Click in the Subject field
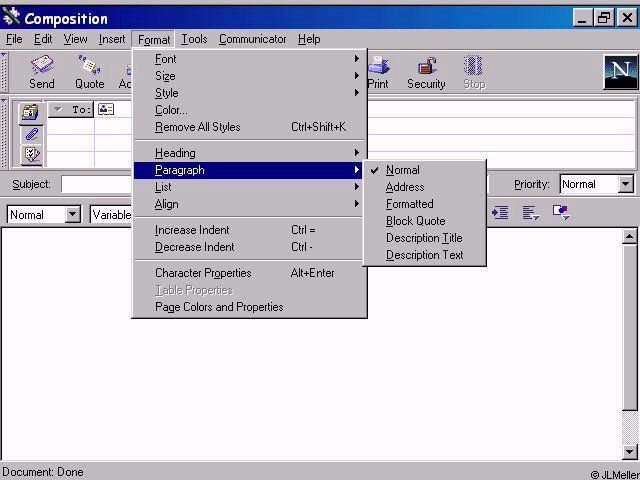The width and height of the screenshot is (640, 480). click(96, 184)
